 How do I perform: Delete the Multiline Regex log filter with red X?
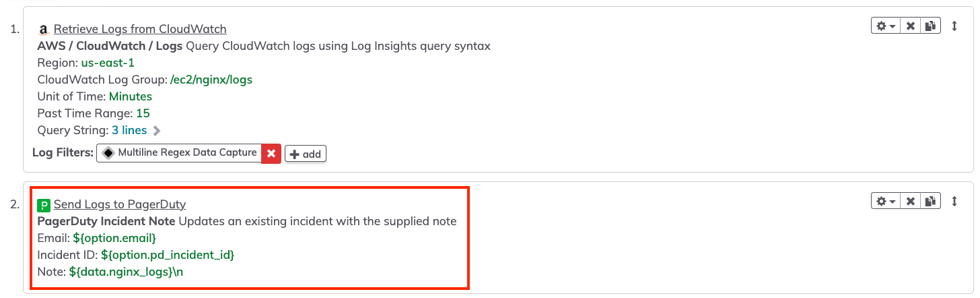tap(271, 154)
